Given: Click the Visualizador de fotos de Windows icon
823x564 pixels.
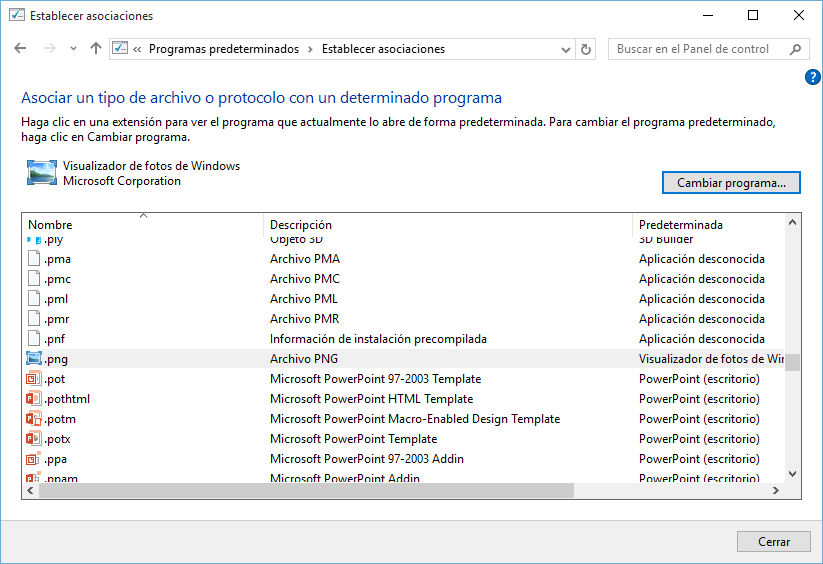Looking at the screenshot, I should (42, 173).
